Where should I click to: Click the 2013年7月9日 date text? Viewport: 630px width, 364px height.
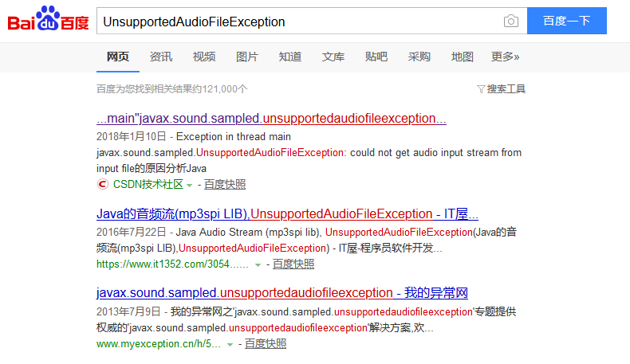click(x=128, y=311)
